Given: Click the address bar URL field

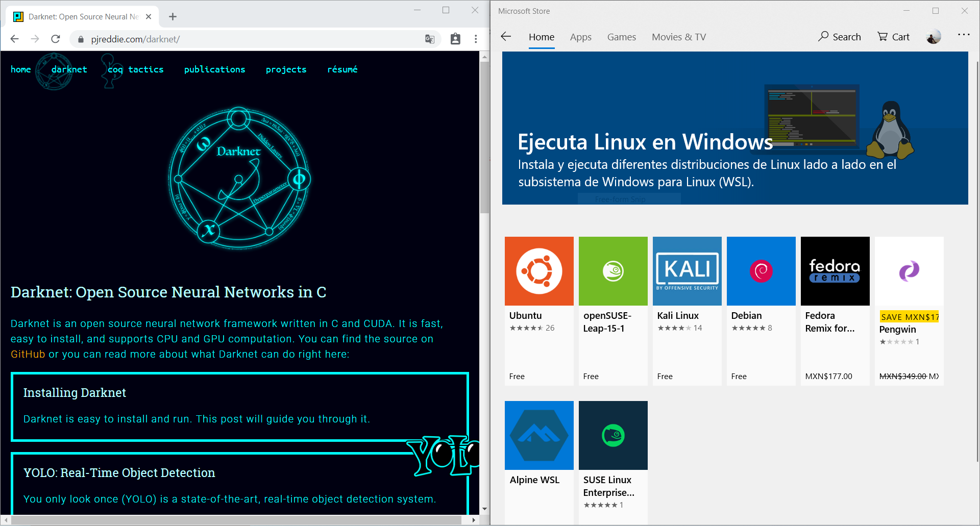Looking at the screenshot, I should (255, 39).
